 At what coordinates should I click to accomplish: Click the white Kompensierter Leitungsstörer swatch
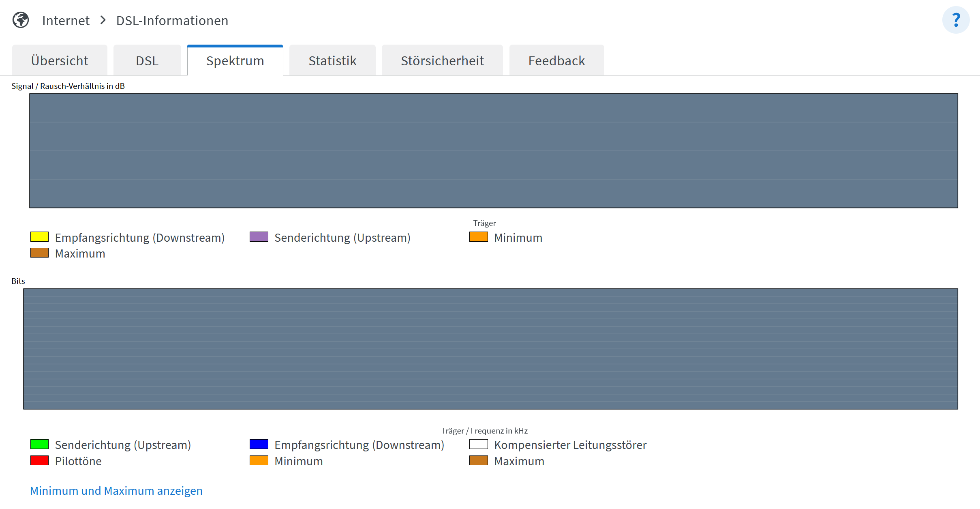tap(478, 444)
